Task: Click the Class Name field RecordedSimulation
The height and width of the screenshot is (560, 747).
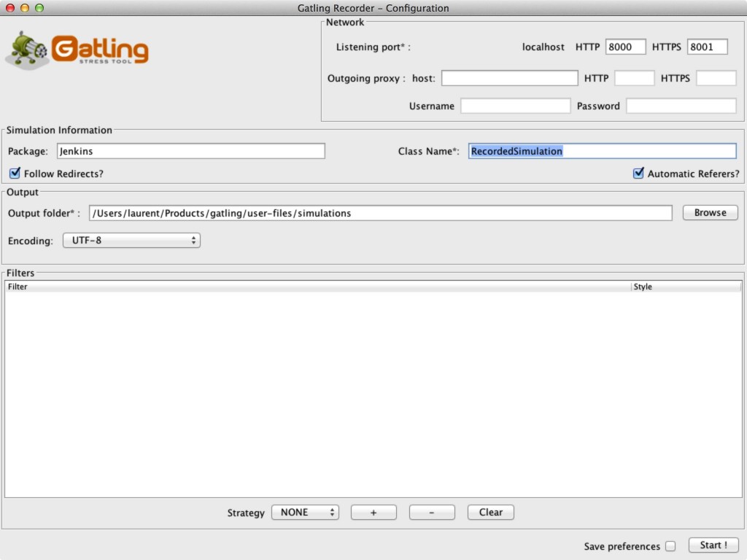Action: click(602, 151)
